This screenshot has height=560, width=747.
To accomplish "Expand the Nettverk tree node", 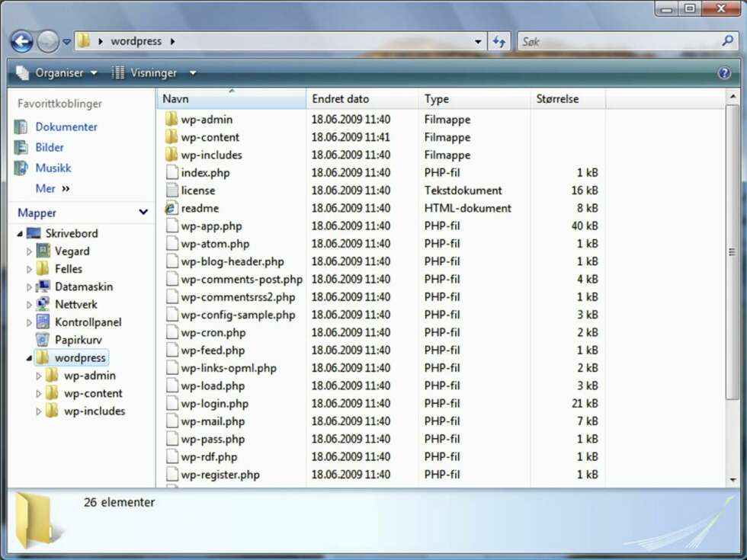I will coord(29,304).
